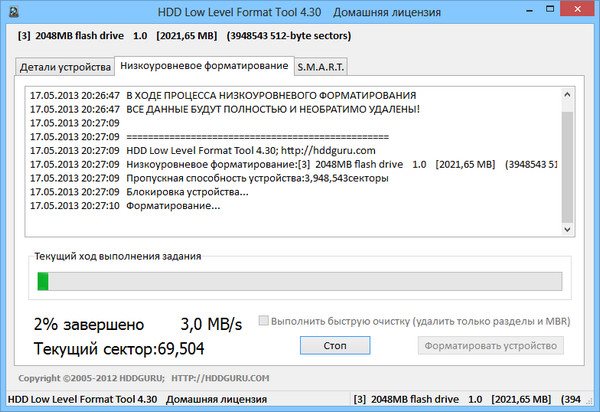
Task: Switch to the Детали устройства tab
Action: click(63, 68)
